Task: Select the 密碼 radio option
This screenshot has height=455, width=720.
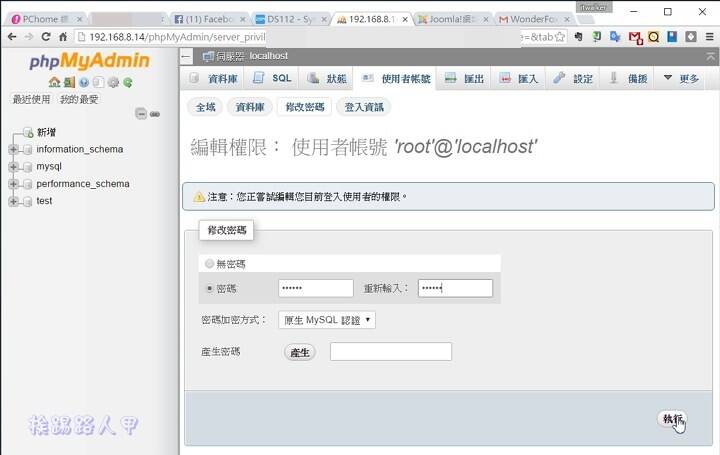Action: point(209,288)
